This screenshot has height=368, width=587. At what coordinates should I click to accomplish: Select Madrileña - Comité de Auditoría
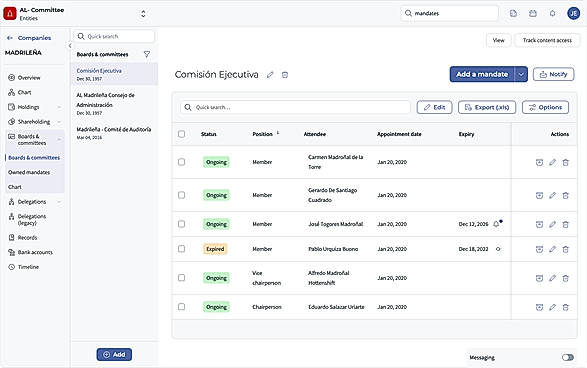114,133
